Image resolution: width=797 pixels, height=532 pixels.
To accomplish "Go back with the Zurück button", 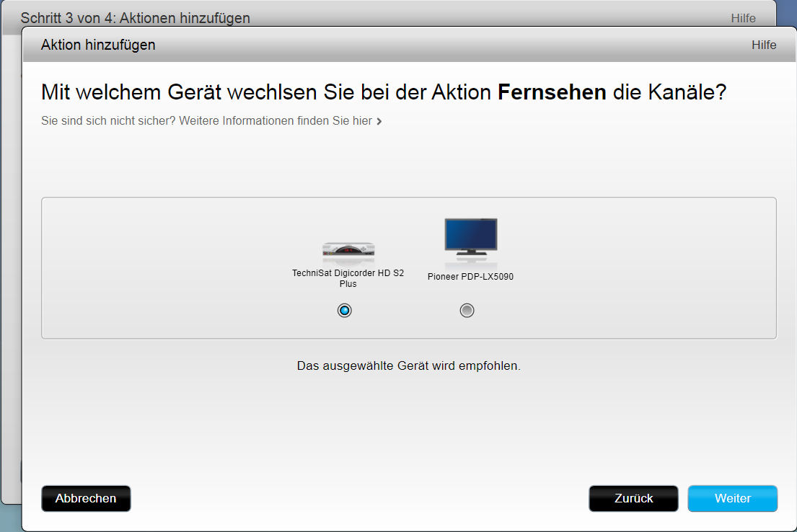I will pyautogui.click(x=633, y=498).
